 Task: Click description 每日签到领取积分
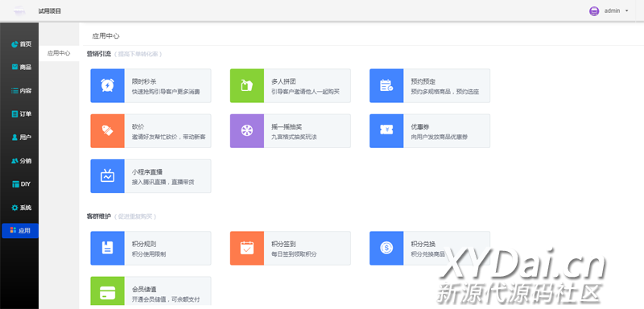point(294,254)
